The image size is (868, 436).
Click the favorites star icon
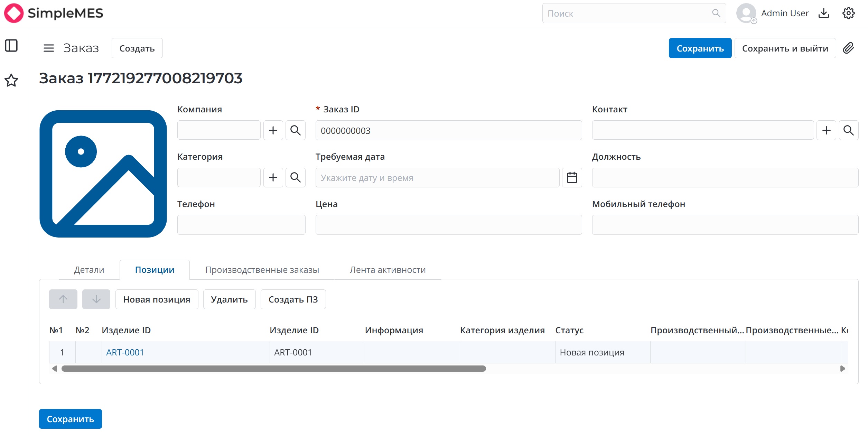(11, 80)
